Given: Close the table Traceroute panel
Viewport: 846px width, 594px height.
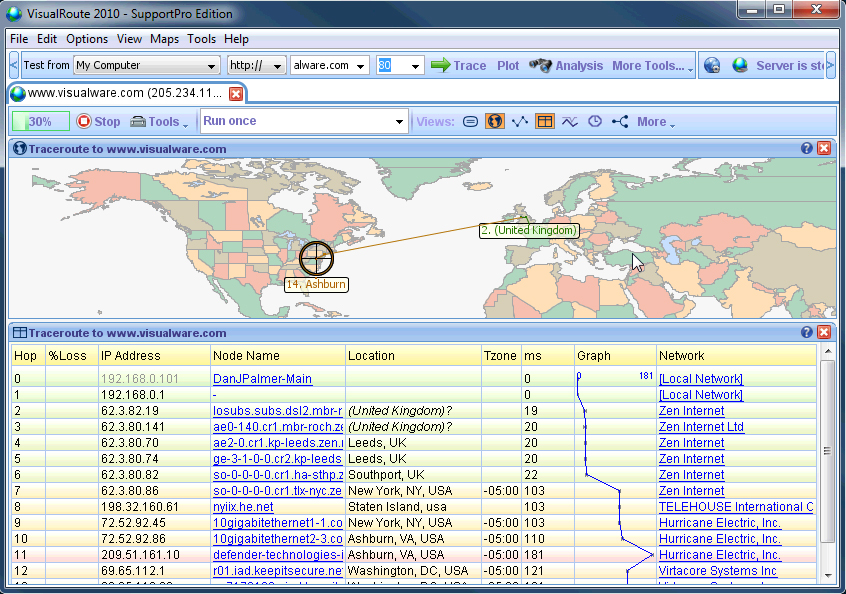Looking at the screenshot, I should (x=824, y=332).
